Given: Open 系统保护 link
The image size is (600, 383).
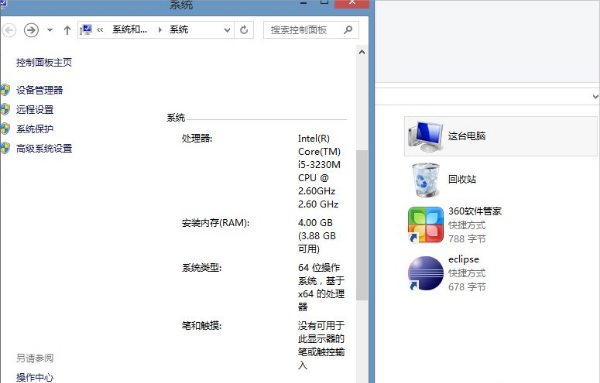Looking at the screenshot, I should click(35, 129).
